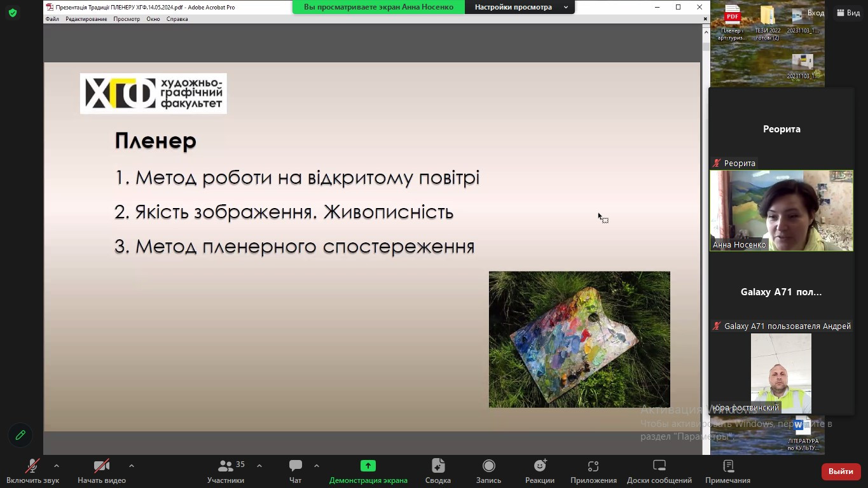Select Юра Роствинский's video tile
Viewport: 868px width, 488px height.
pos(781,373)
